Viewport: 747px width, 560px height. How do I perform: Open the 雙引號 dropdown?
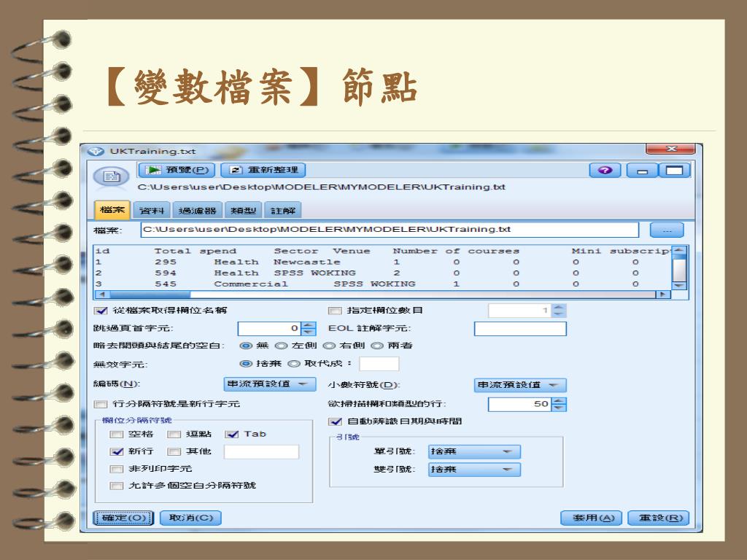click(474, 470)
